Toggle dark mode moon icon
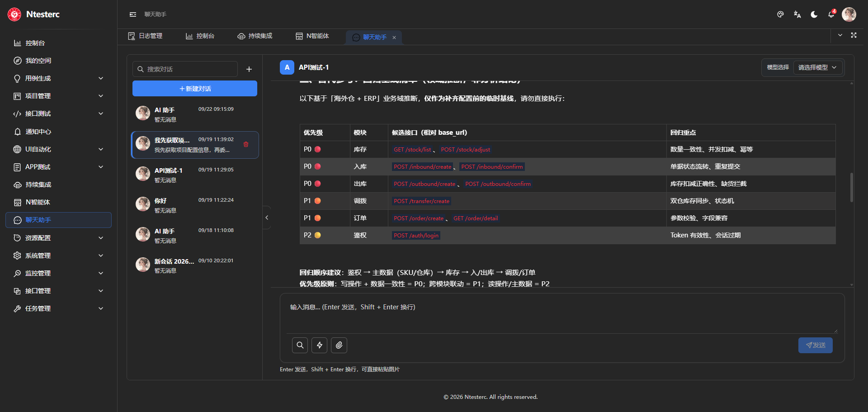The width and height of the screenshot is (868, 412). 814,14
